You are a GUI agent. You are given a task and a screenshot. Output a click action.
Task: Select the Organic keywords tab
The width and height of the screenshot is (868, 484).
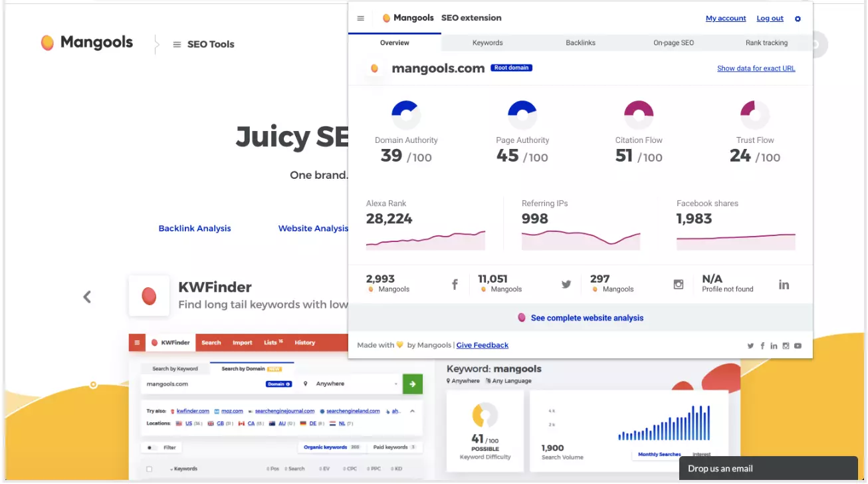331,447
